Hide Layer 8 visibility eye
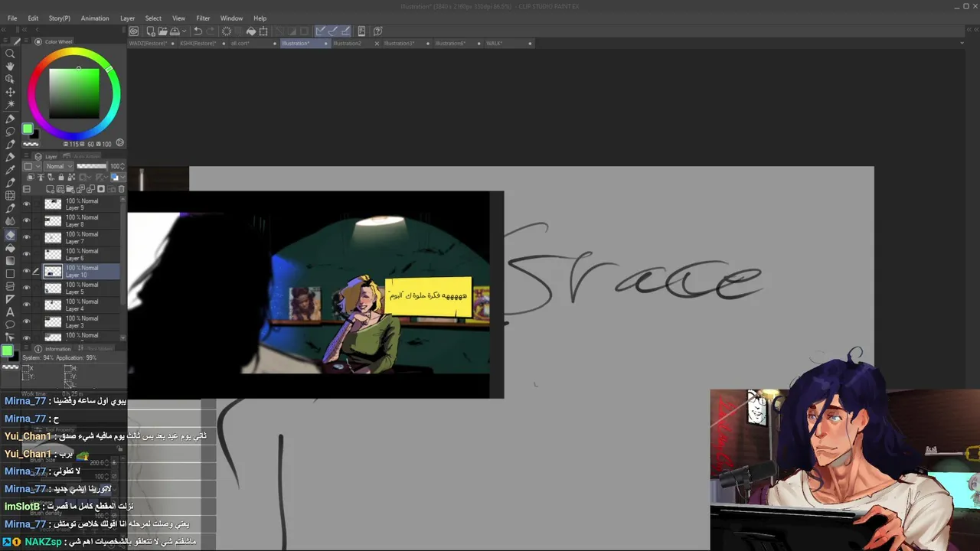This screenshot has height=551, width=980. (27, 221)
